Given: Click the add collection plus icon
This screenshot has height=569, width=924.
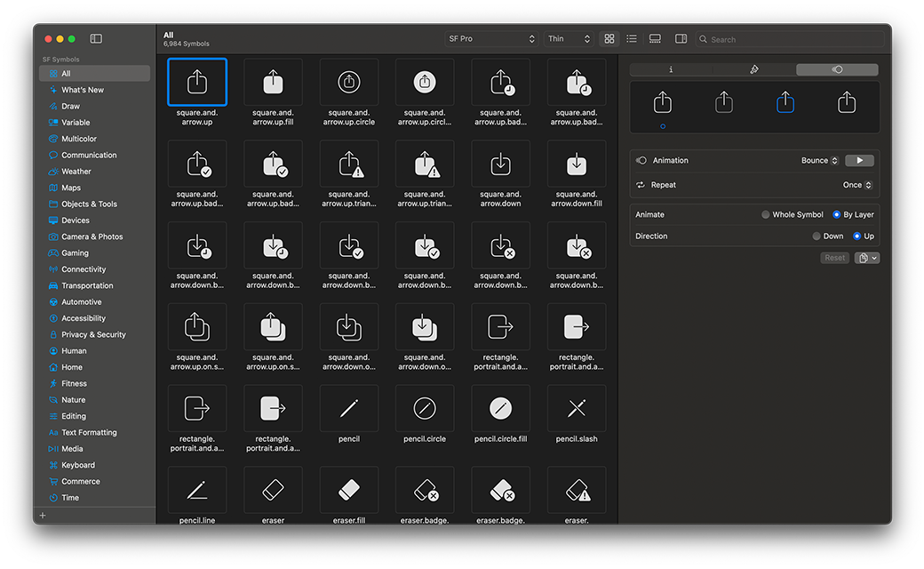Looking at the screenshot, I should (43, 516).
